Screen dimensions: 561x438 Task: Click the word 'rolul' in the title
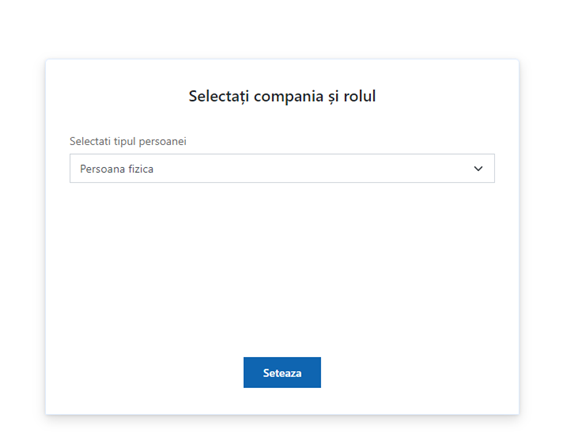[360, 96]
